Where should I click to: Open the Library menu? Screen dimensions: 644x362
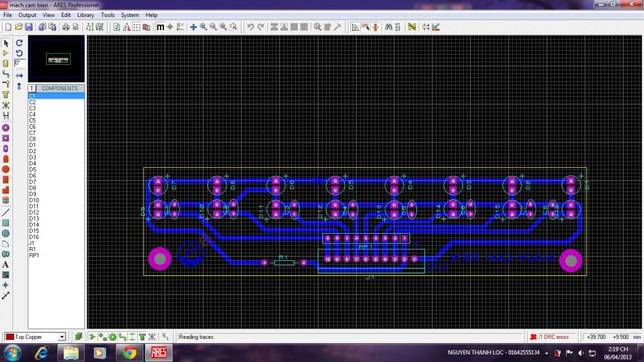point(86,14)
